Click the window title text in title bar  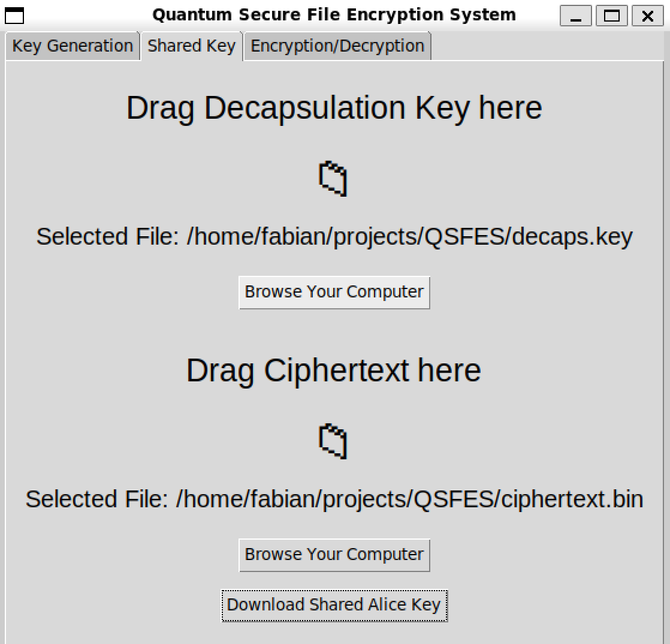(x=334, y=15)
